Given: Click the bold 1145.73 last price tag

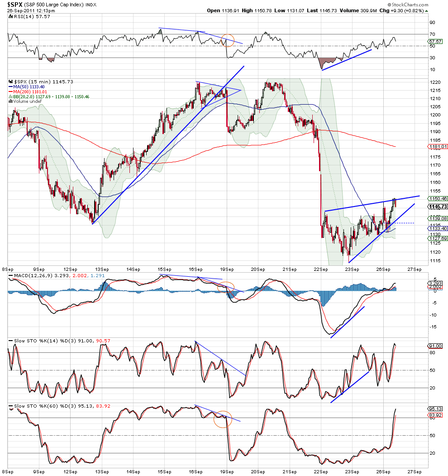Looking at the screenshot, I should 438,207.
